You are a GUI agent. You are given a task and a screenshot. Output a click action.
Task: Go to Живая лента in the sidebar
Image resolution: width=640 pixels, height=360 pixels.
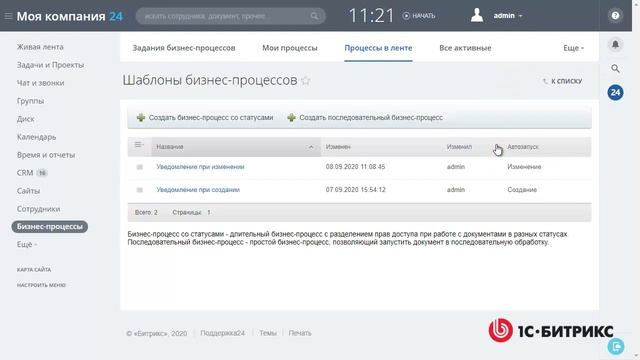(x=40, y=47)
